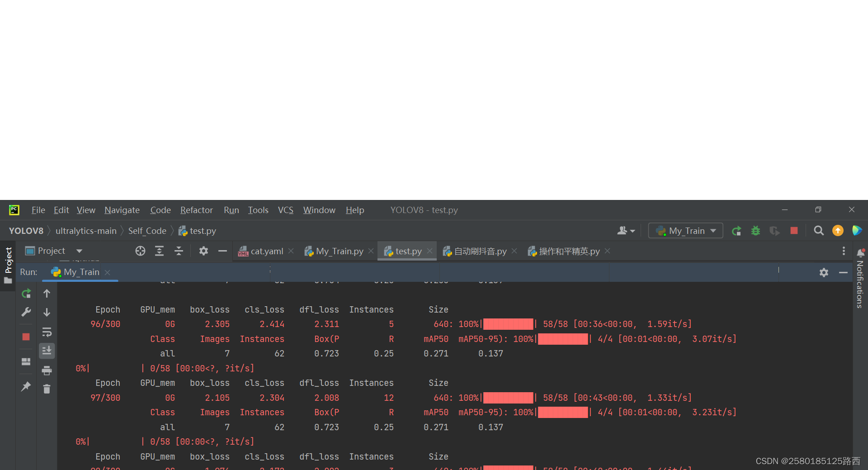Image resolution: width=868 pixels, height=470 pixels.
Task: Debug My_Train with bug icon
Action: tap(755, 231)
